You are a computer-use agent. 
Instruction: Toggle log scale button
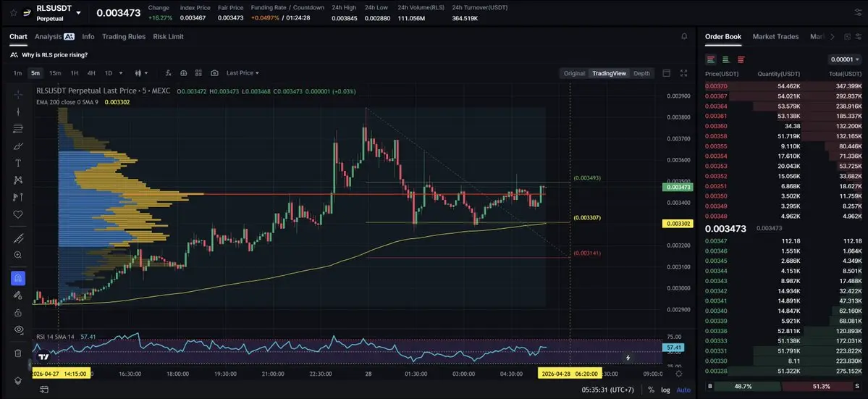point(665,390)
